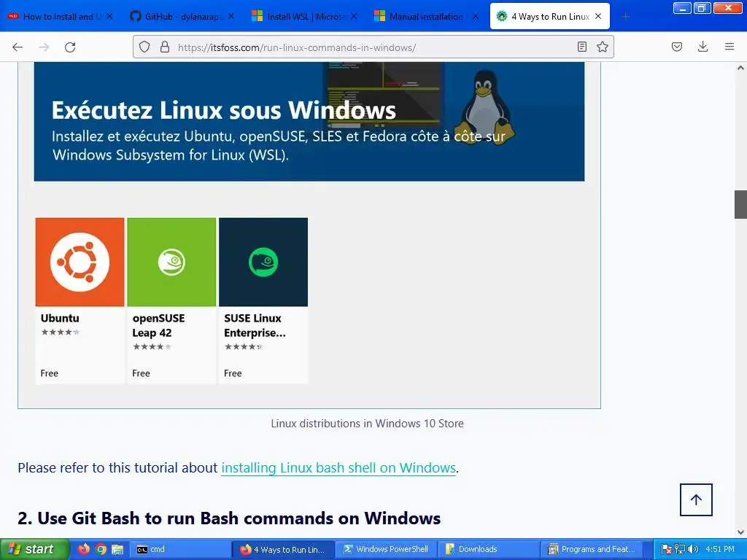Bookmark this page with the star icon
This screenshot has height=560, width=747.
(x=602, y=47)
